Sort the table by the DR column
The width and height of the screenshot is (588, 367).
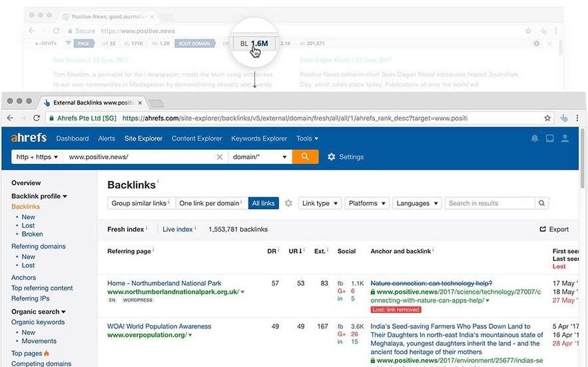(272, 251)
